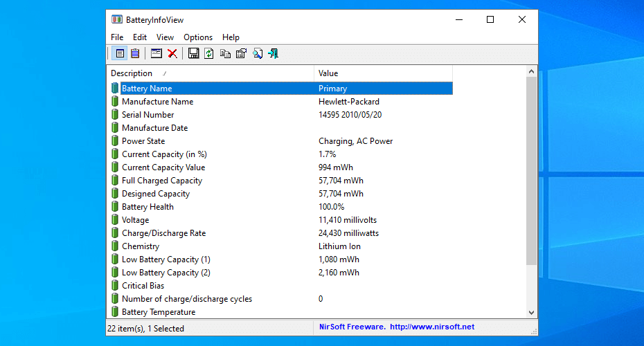Select the Battery Name row

(x=287, y=89)
